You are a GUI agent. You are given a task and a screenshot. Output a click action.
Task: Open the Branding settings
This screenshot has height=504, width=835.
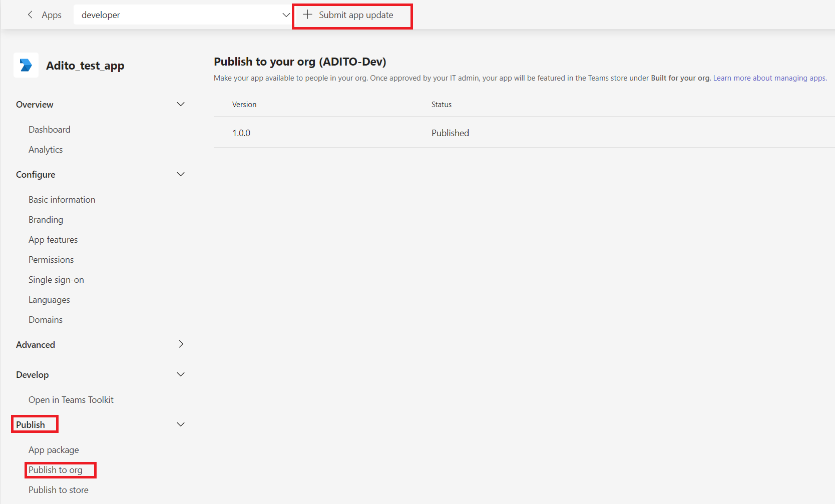pyautogui.click(x=46, y=219)
